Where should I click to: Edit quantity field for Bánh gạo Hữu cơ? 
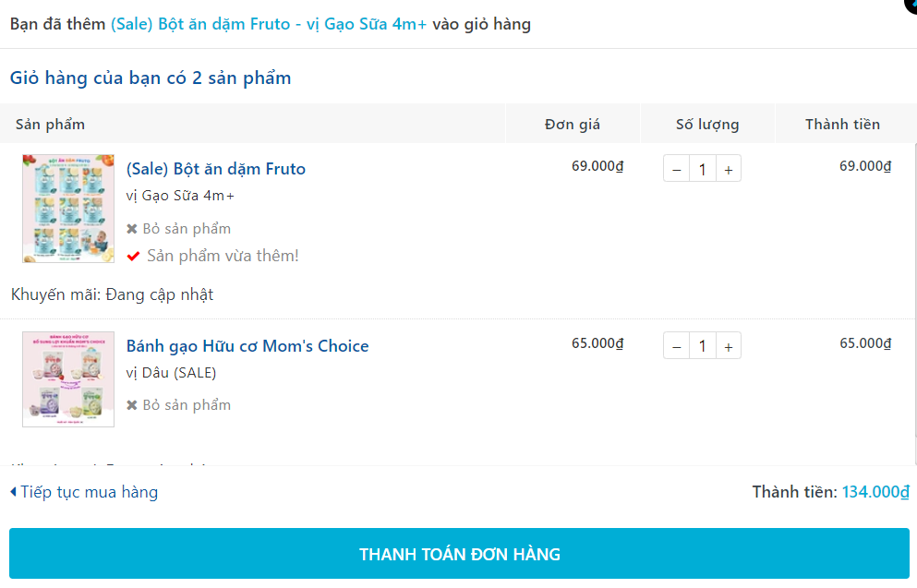click(703, 346)
